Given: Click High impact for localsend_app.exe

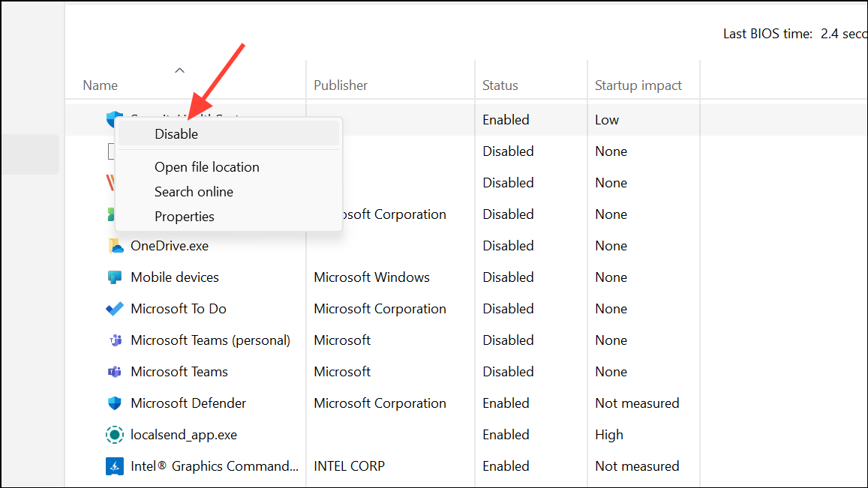Looking at the screenshot, I should click(x=609, y=435).
